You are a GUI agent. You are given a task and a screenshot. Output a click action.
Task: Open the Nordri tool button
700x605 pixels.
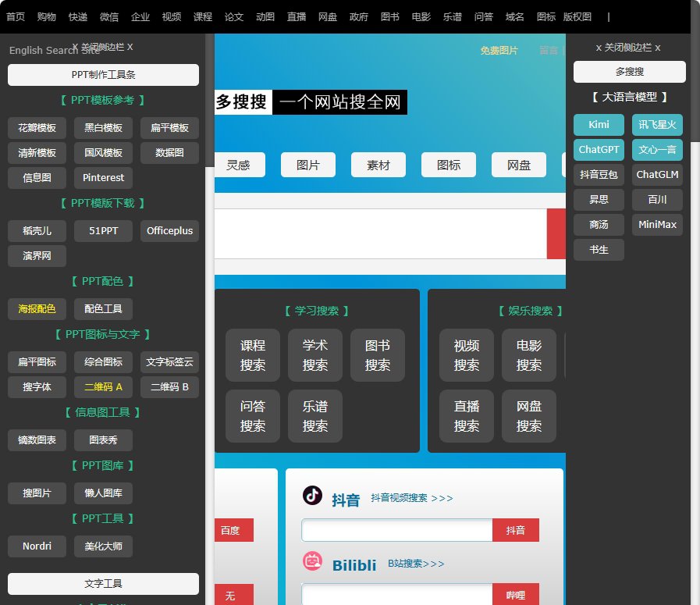37,546
